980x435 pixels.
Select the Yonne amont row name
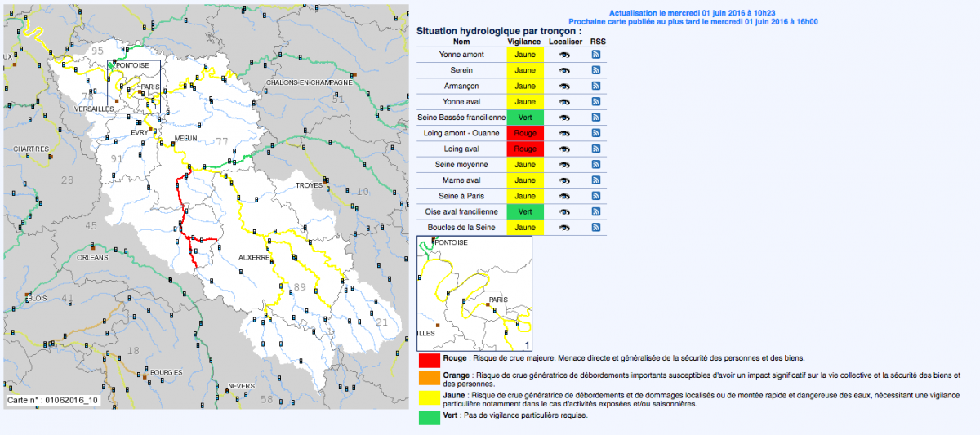click(461, 55)
